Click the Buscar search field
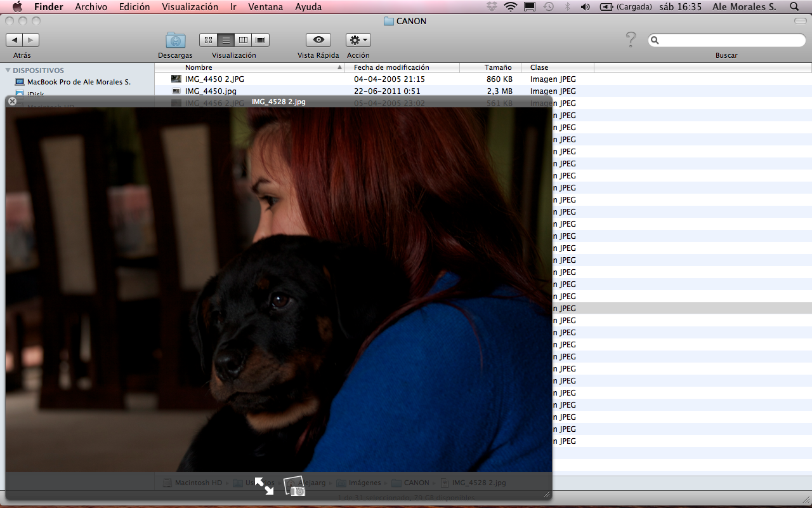812x508 pixels. [x=726, y=40]
